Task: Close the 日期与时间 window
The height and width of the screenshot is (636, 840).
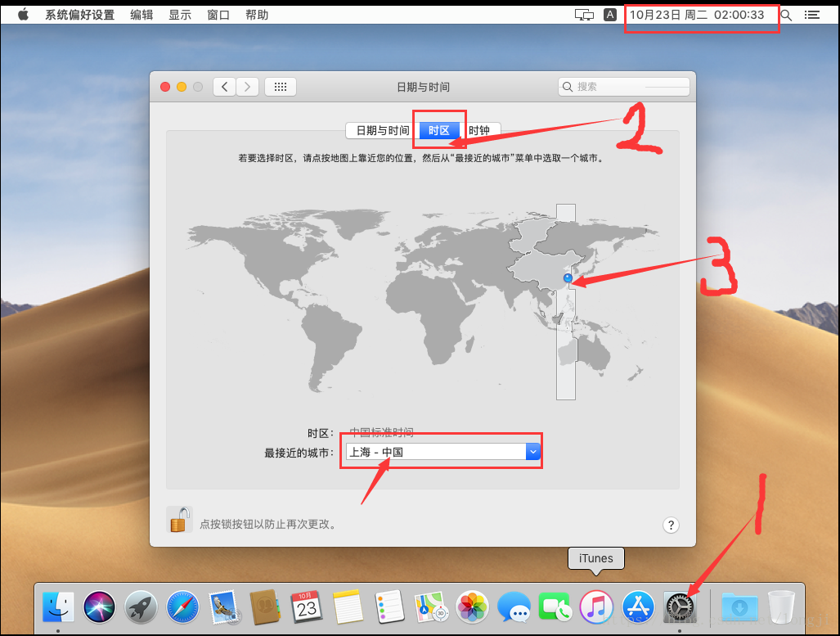Action: pos(165,87)
